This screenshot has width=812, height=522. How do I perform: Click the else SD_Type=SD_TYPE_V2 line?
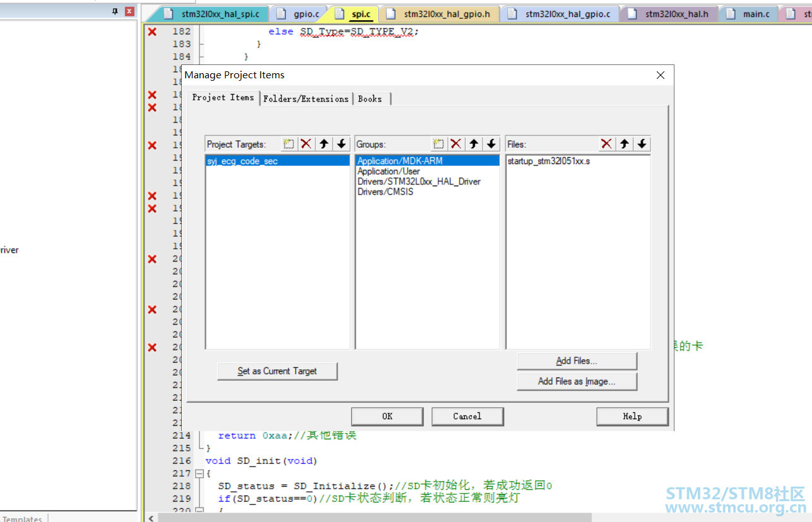[344, 32]
